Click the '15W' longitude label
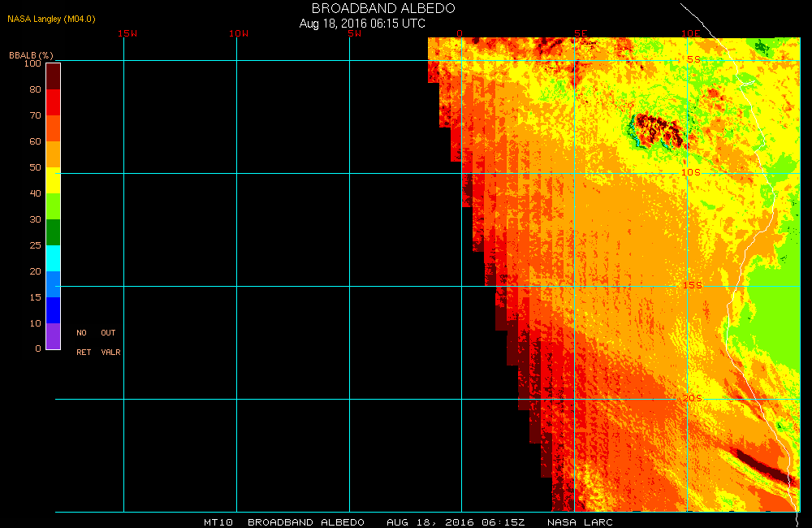This screenshot has width=812, height=528. click(x=127, y=33)
